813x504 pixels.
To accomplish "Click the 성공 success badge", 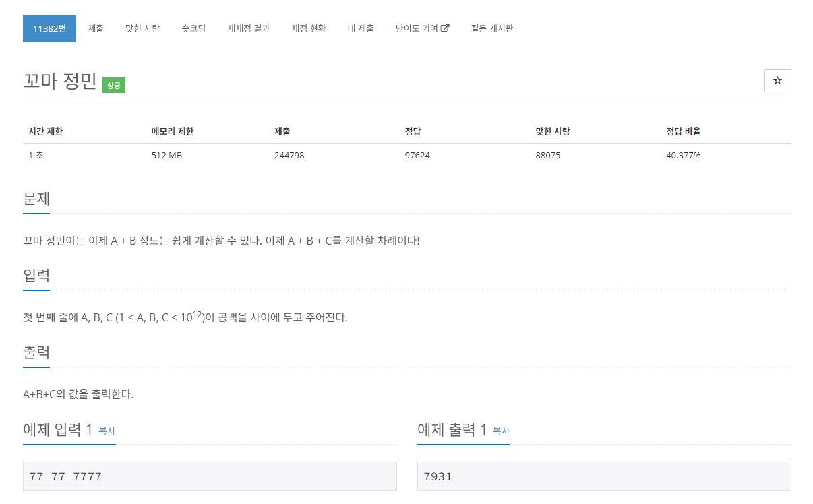I will coord(113,86).
